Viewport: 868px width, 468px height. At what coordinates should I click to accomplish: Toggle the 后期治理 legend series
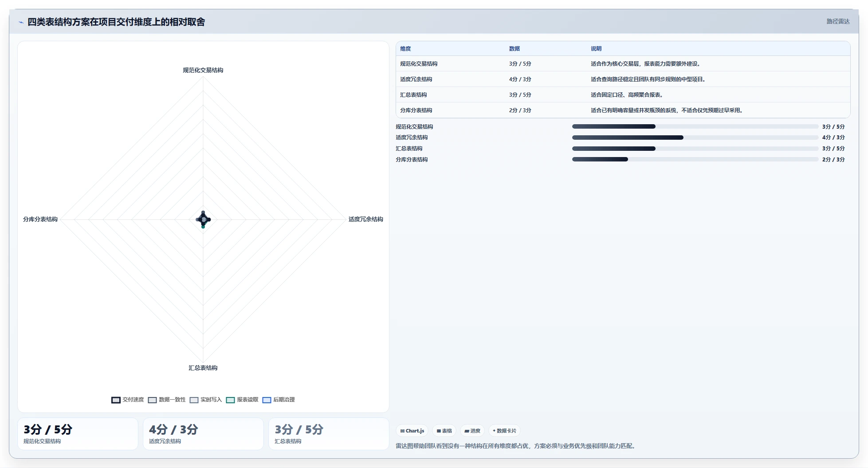pos(279,400)
